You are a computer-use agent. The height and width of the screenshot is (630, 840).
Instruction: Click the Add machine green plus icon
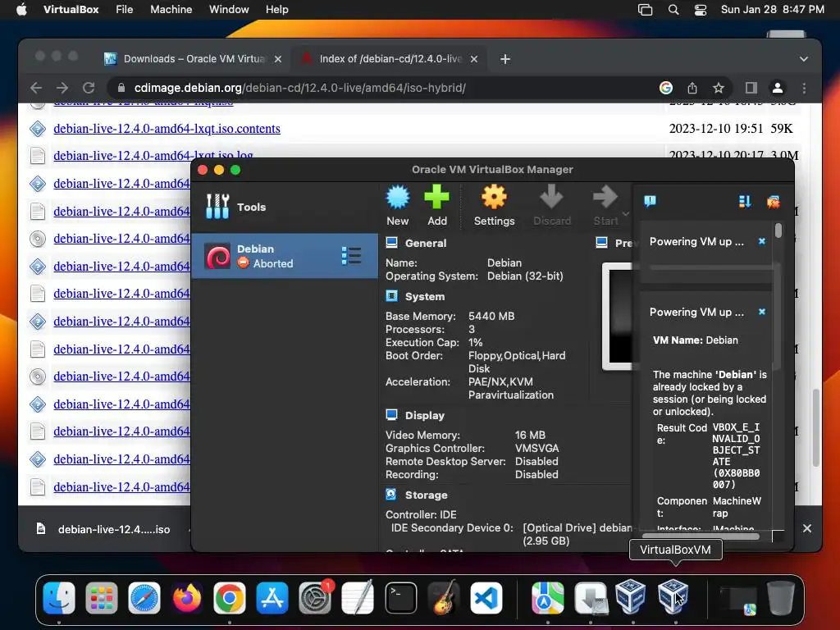436,197
